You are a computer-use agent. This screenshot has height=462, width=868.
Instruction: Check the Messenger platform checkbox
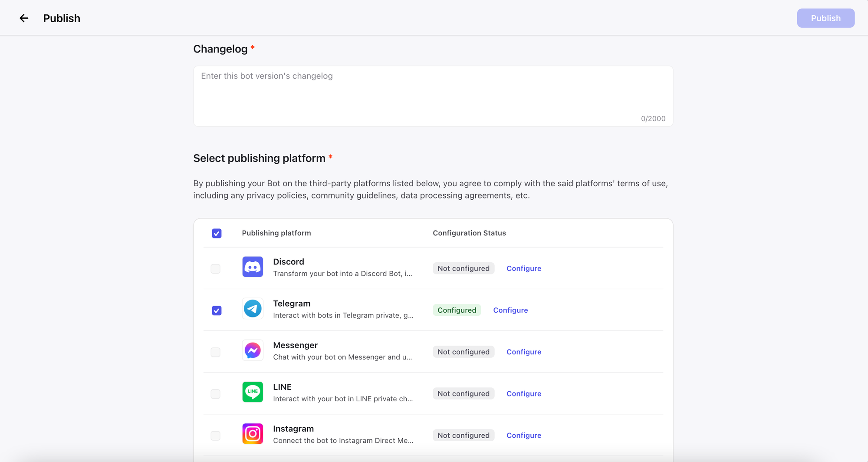pyautogui.click(x=215, y=352)
